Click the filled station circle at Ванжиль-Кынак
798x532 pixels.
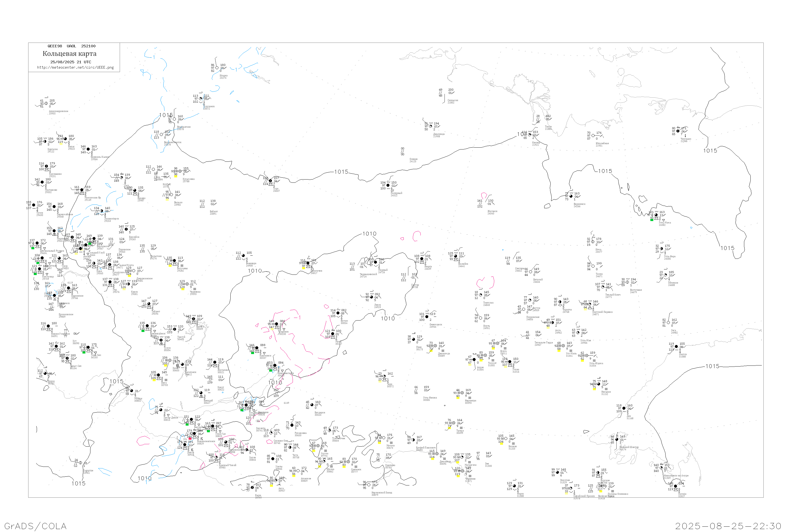click(88, 149)
